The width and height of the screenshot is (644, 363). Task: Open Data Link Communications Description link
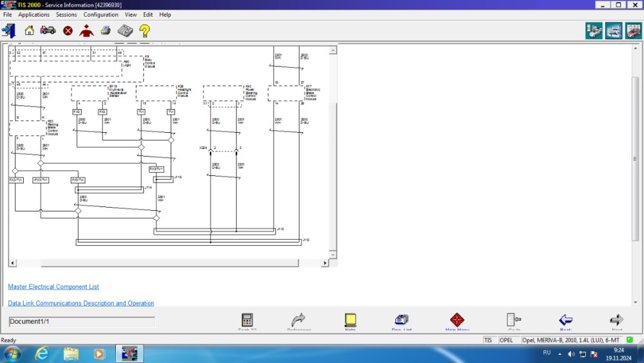point(81,303)
